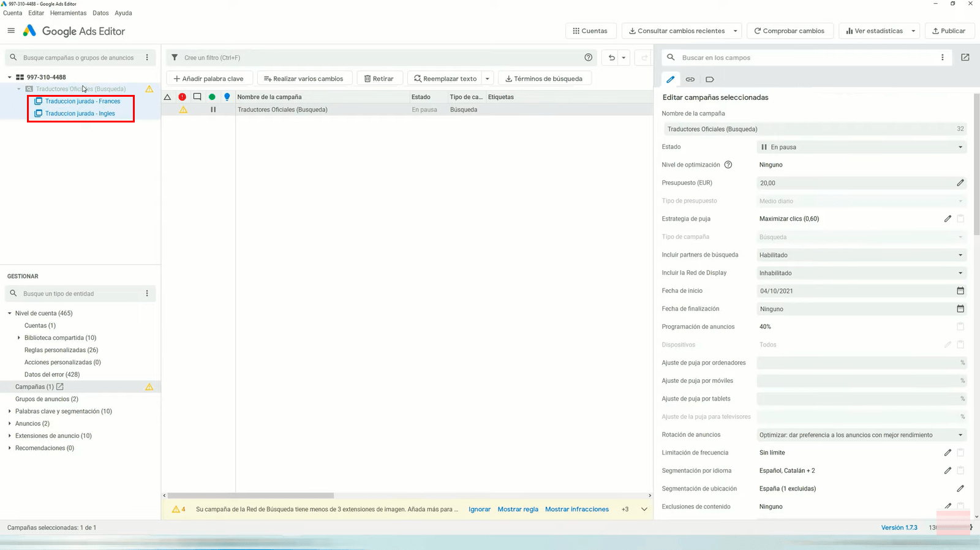Image resolution: width=980 pixels, height=550 pixels.
Task: Edit Segmentación por idioma pencil icon
Action: (x=948, y=470)
